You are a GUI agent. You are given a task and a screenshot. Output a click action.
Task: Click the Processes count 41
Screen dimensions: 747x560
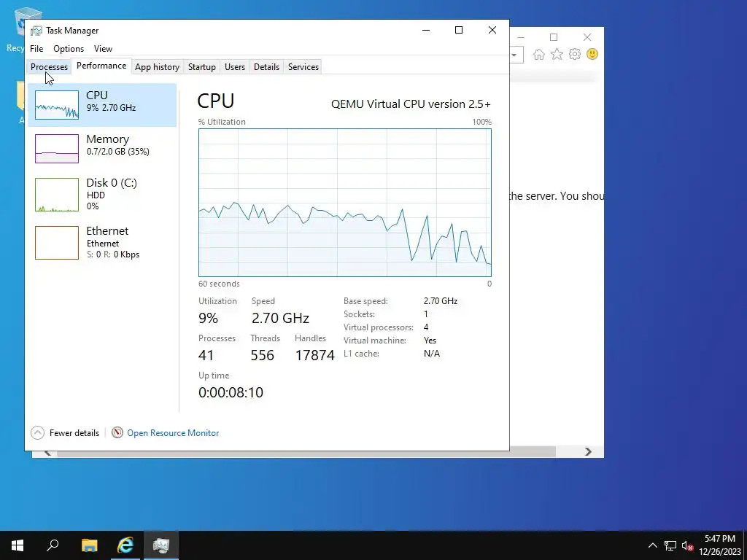(206, 355)
